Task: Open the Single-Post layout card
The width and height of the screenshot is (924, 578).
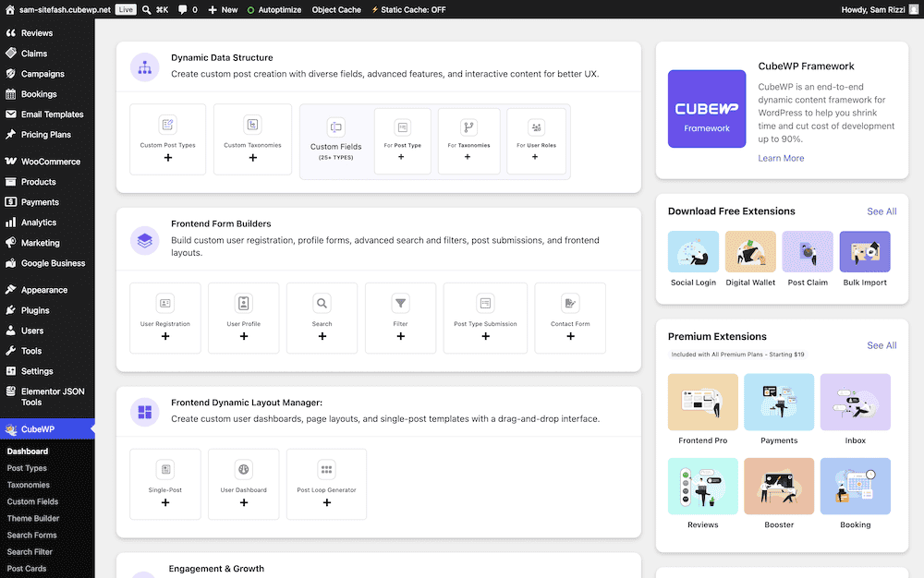Action: pos(165,485)
